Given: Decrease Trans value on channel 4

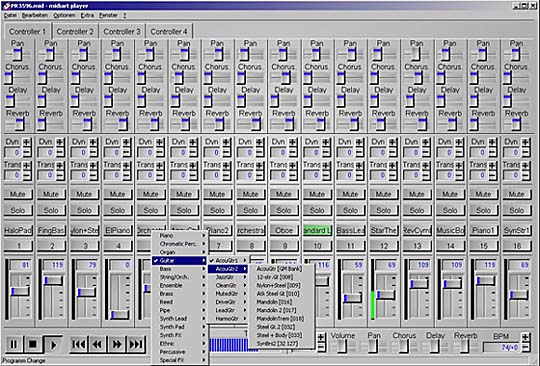Looking at the screenshot, I should 126,175.
